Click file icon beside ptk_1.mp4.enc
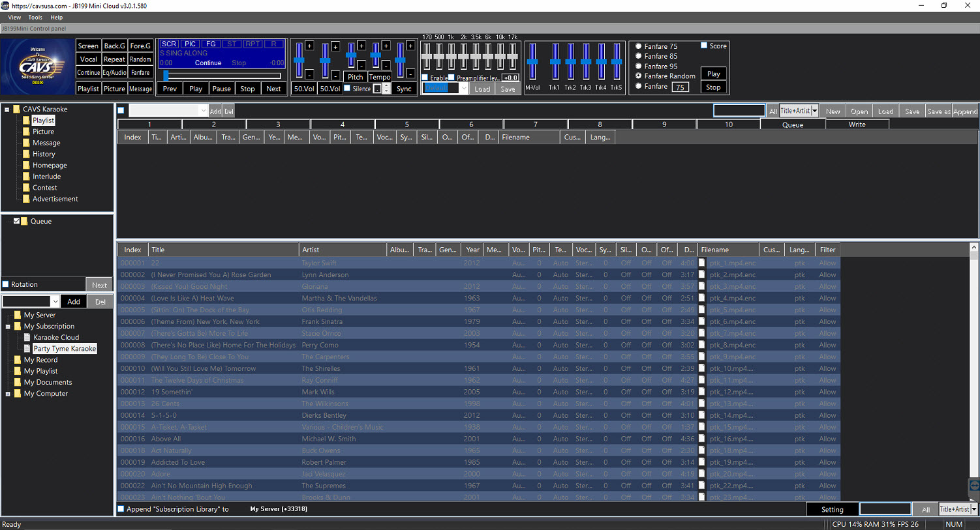 702,263
